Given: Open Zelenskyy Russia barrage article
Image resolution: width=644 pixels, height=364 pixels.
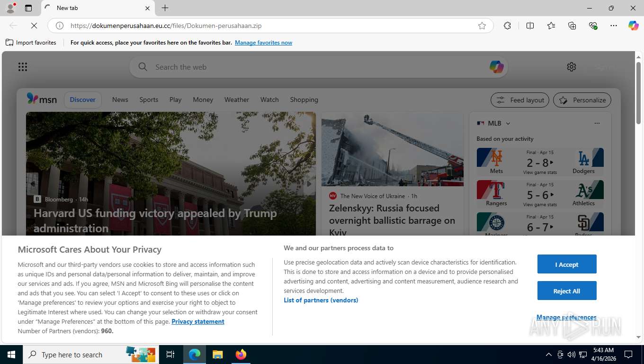Looking at the screenshot, I should tap(392, 220).
